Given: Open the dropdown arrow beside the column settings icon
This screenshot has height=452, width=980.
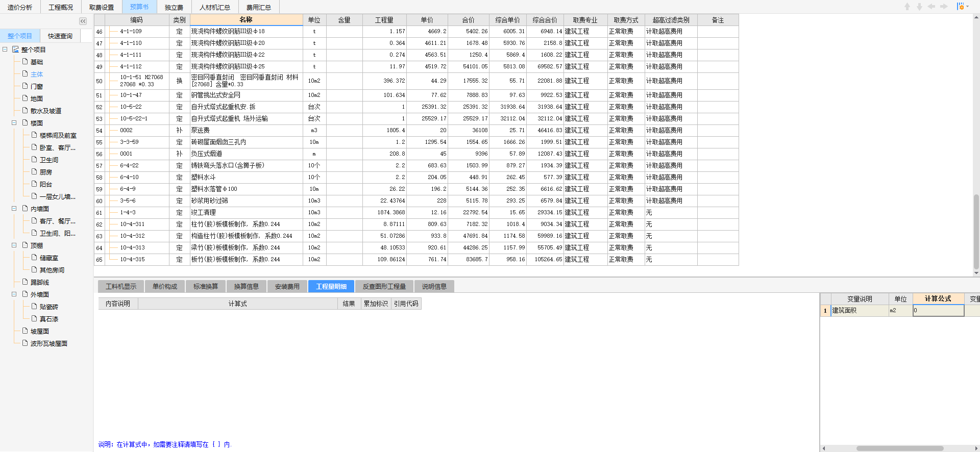Looking at the screenshot, I should [967, 7].
